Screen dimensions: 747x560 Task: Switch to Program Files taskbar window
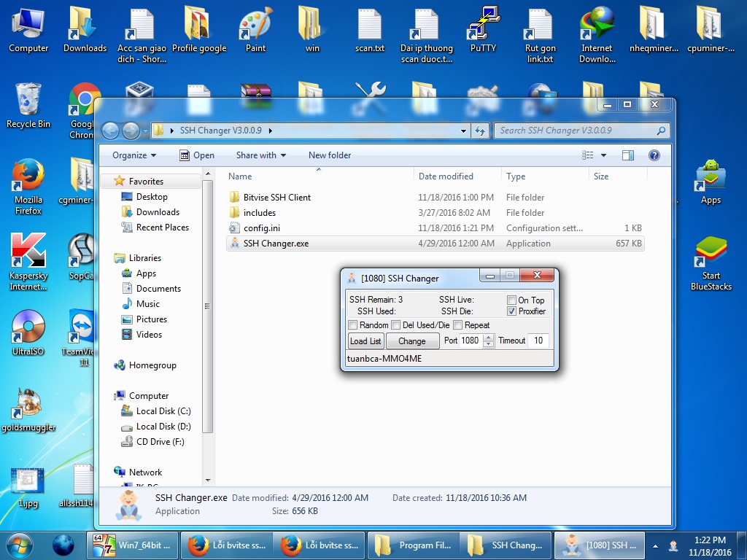pyautogui.click(x=414, y=545)
